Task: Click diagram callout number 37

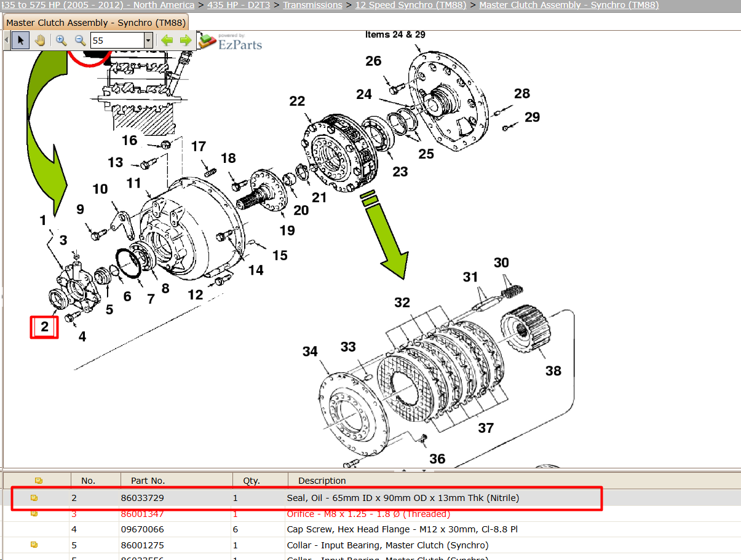Action: 486,428
